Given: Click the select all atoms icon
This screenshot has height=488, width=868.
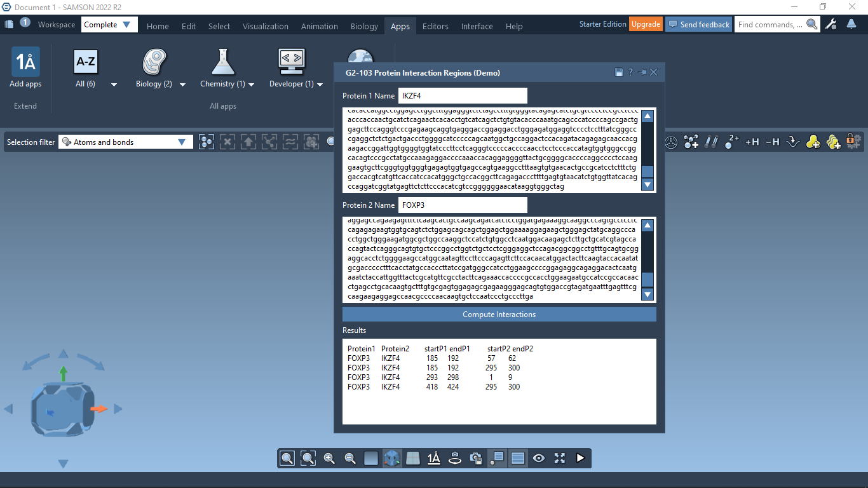Looking at the screenshot, I should point(207,142).
